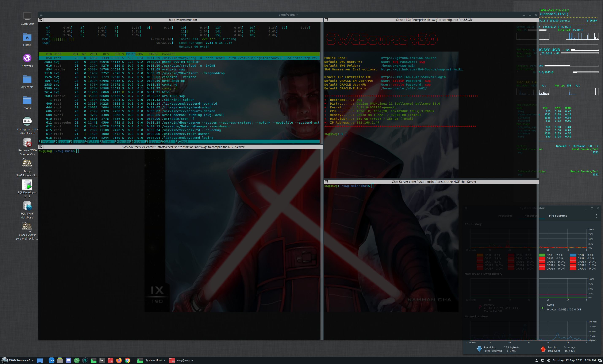Open the SQL Developer 21.2 desktop icon
603x364 pixels.
point(27,185)
